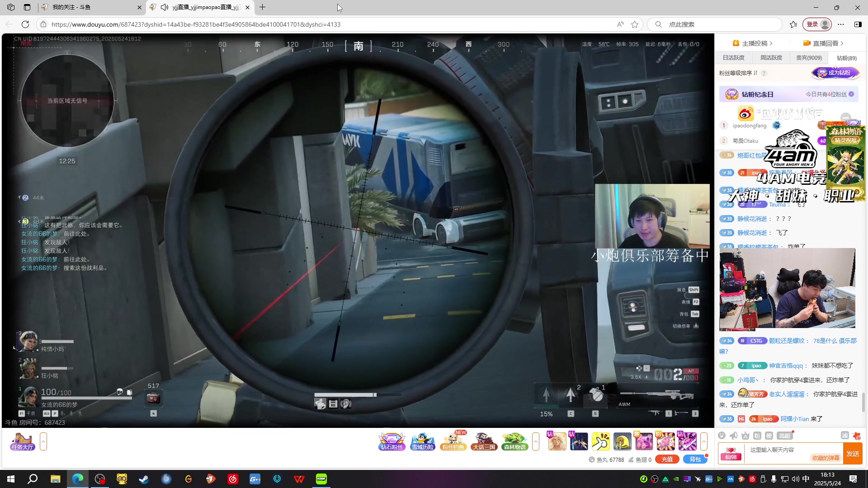Open the fan sort help question mark
This screenshot has height=488, width=868.
click(764, 73)
